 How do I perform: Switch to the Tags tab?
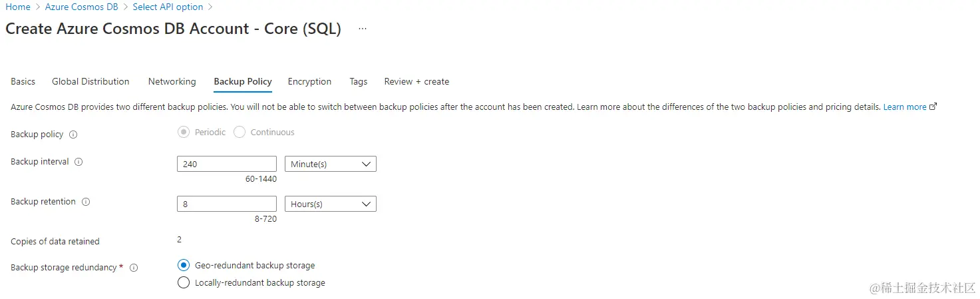[358, 81]
